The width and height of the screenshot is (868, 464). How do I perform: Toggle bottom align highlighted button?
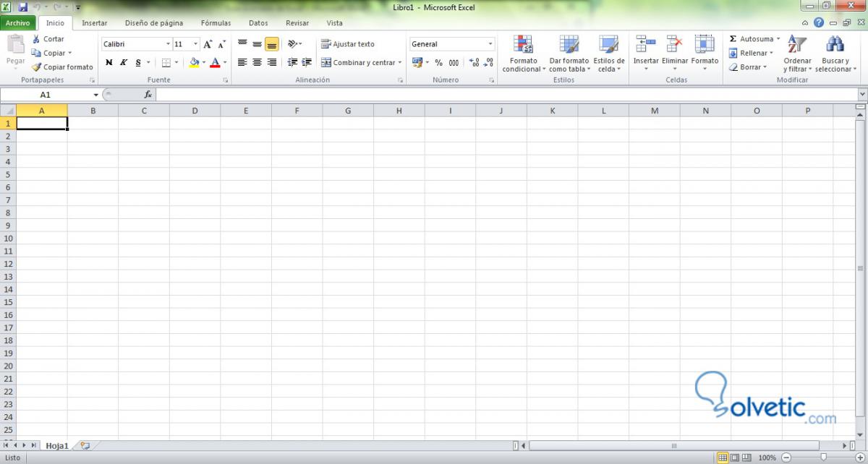tap(272, 44)
